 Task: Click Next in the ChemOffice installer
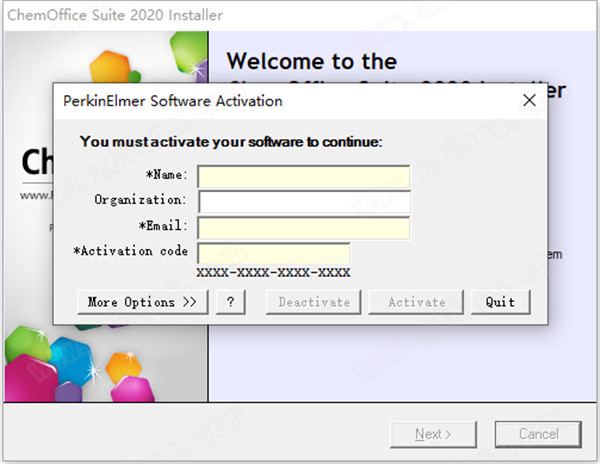tap(433, 434)
